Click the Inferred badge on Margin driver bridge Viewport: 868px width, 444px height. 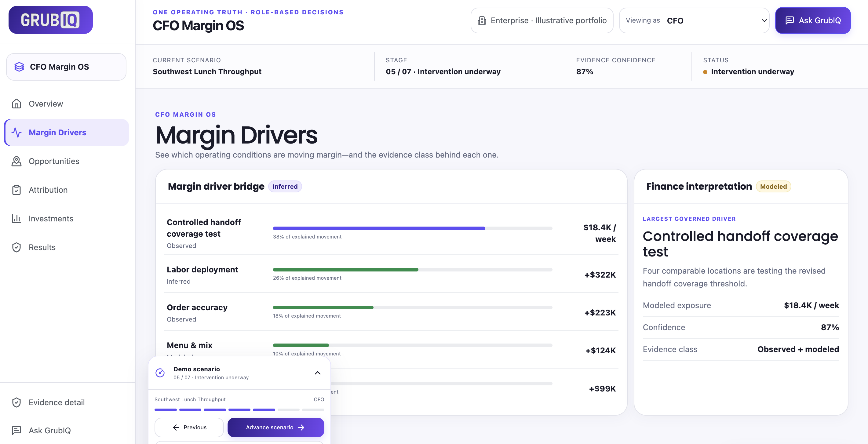click(x=285, y=186)
